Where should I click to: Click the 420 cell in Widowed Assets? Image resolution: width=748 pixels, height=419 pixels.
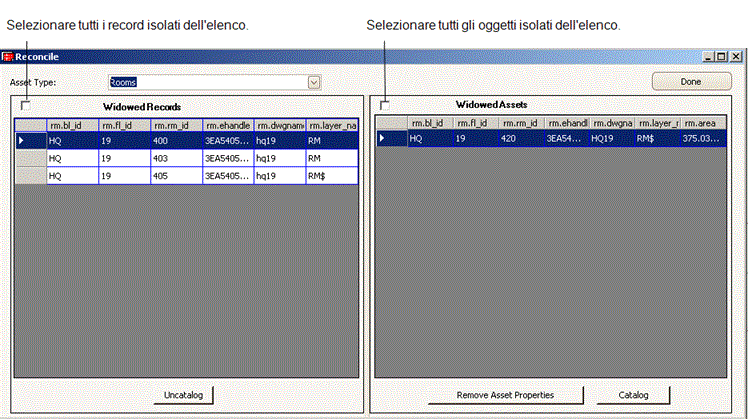tap(521, 138)
